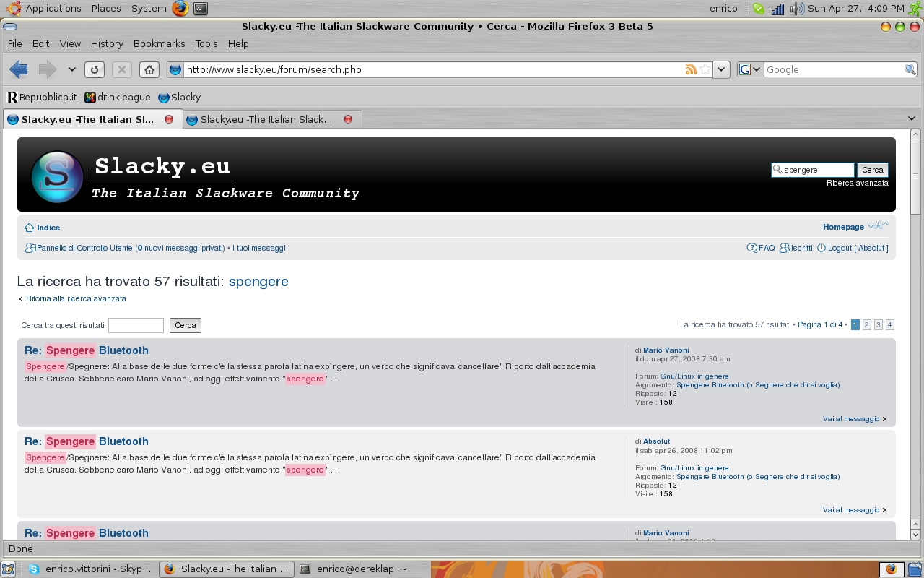Open author Mario Vanoni in first result
Screen dimensions: 924x578
666,350
